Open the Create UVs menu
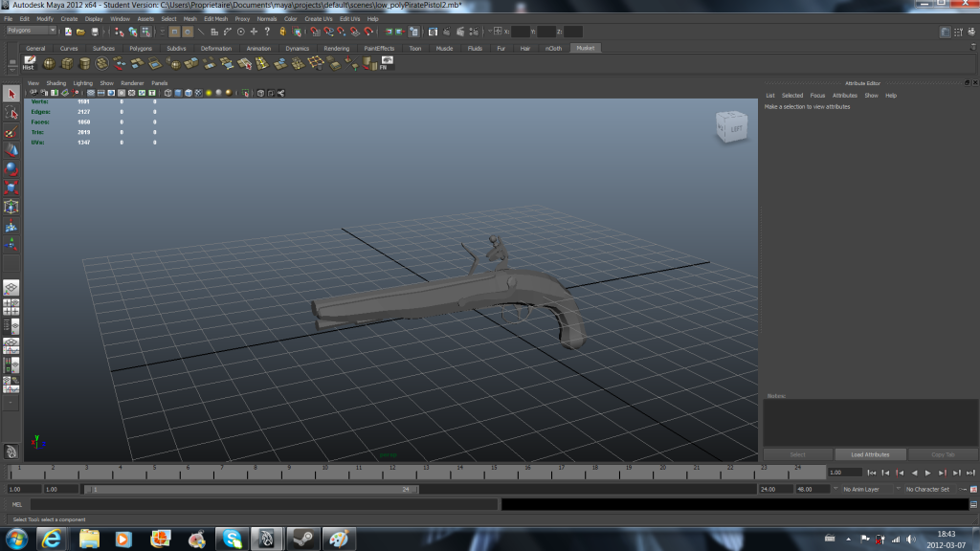Viewport: 980px width, 551px height. tap(318, 19)
